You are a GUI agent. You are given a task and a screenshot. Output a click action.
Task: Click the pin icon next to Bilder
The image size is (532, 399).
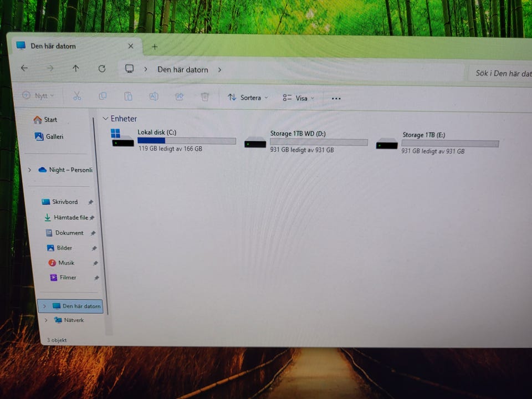pos(94,248)
